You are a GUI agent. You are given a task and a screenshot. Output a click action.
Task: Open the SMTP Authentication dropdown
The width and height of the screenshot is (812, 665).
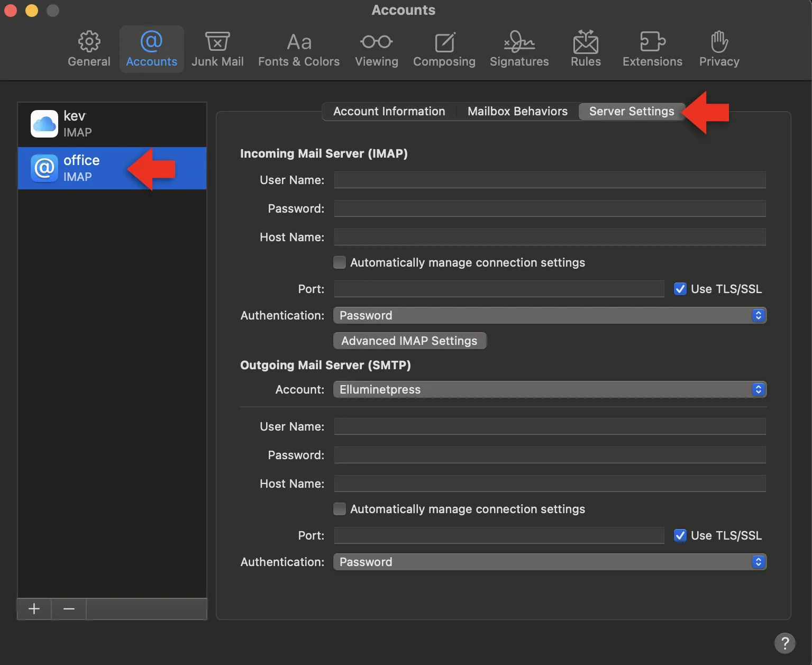pos(549,562)
